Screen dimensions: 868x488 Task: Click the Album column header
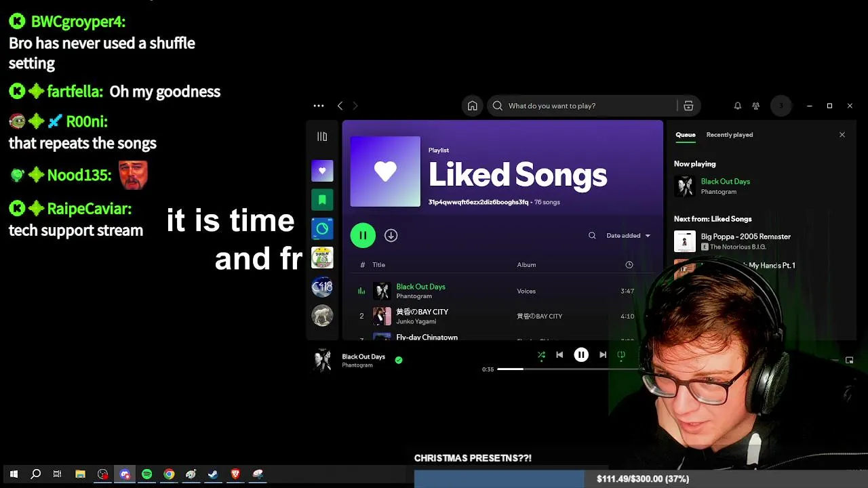point(526,265)
